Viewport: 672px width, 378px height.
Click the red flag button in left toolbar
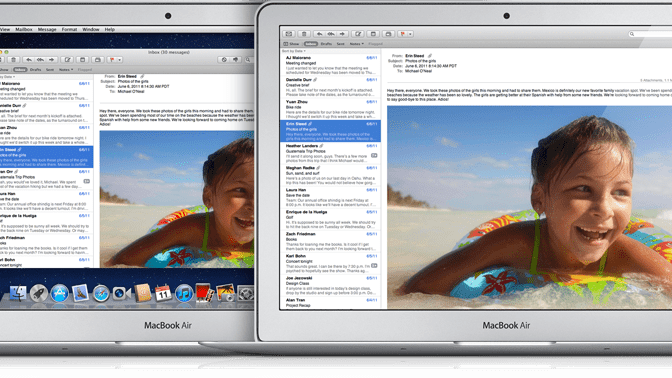(112, 60)
